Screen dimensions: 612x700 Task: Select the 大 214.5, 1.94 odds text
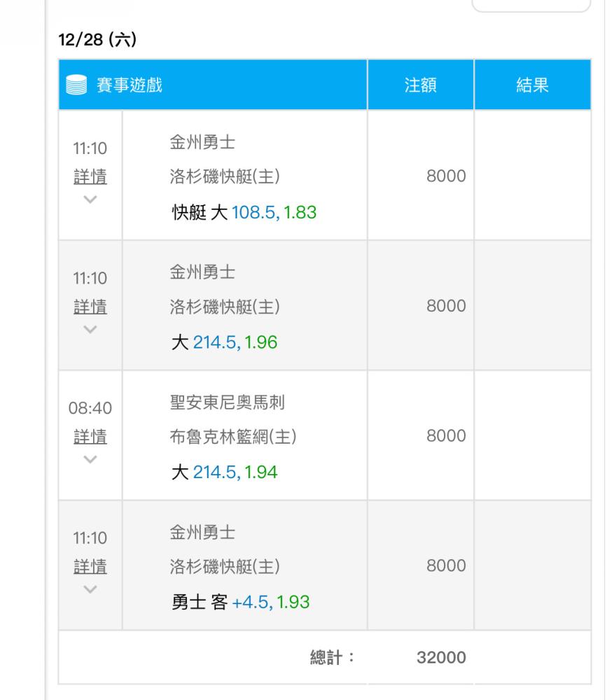224,472
